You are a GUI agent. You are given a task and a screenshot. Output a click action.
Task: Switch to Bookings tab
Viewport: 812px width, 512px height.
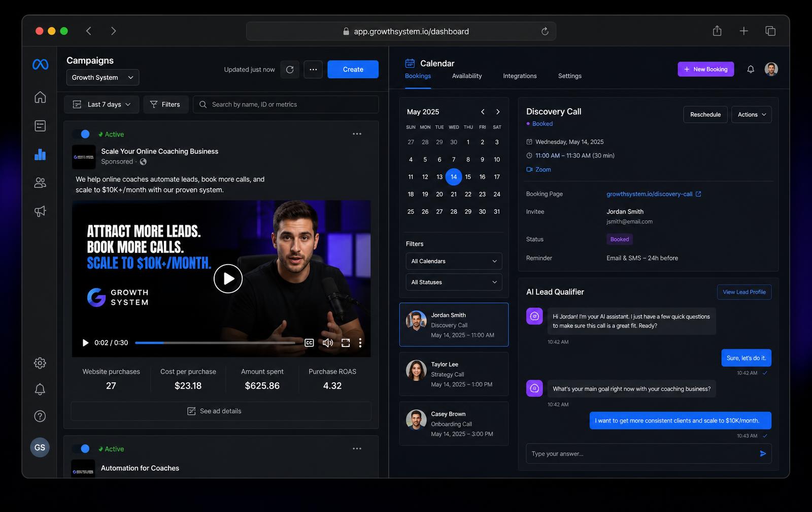click(x=418, y=76)
